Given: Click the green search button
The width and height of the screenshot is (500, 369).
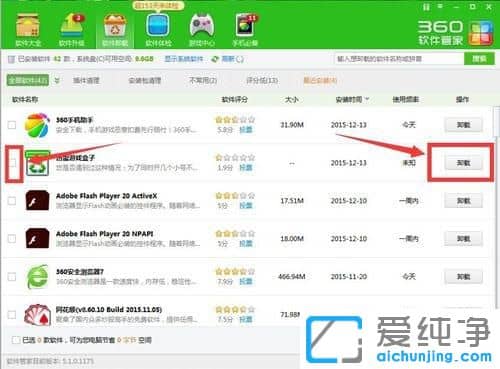Looking at the screenshot, I should pos(479,59).
